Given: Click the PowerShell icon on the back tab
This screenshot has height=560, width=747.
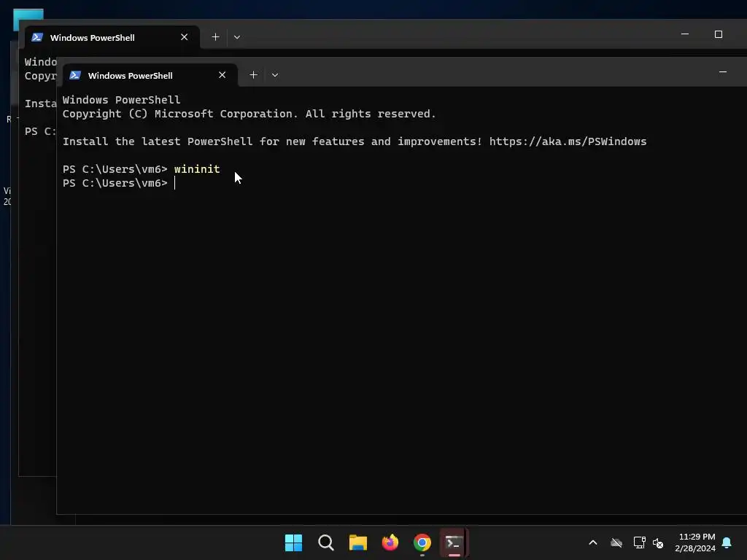Looking at the screenshot, I should [37, 37].
